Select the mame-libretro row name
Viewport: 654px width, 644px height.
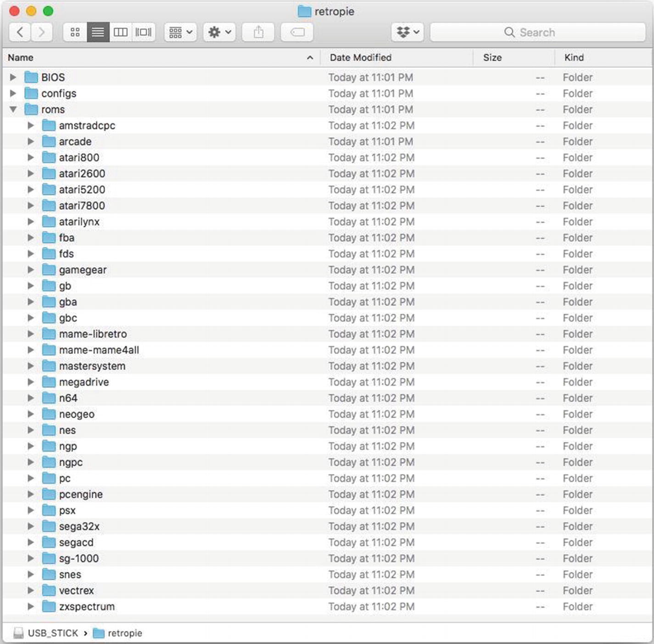[93, 334]
